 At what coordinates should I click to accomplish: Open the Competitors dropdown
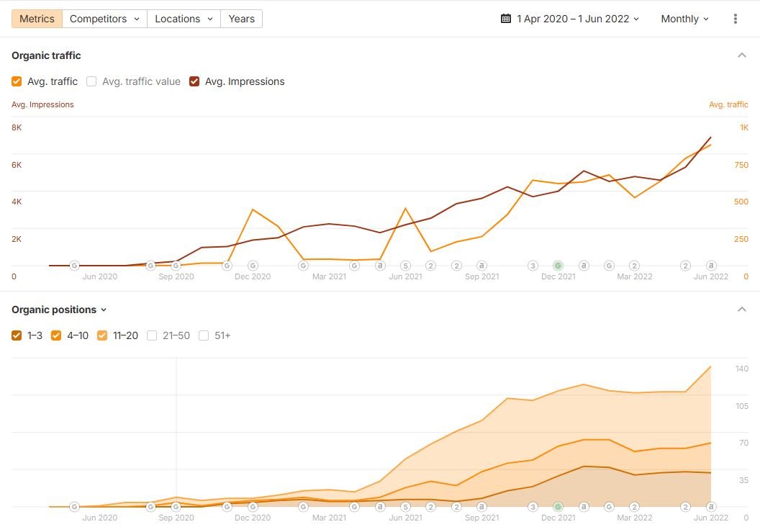tap(104, 19)
